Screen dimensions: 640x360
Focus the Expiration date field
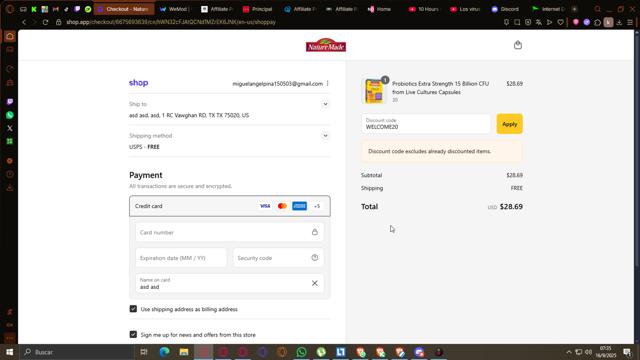point(181,258)
